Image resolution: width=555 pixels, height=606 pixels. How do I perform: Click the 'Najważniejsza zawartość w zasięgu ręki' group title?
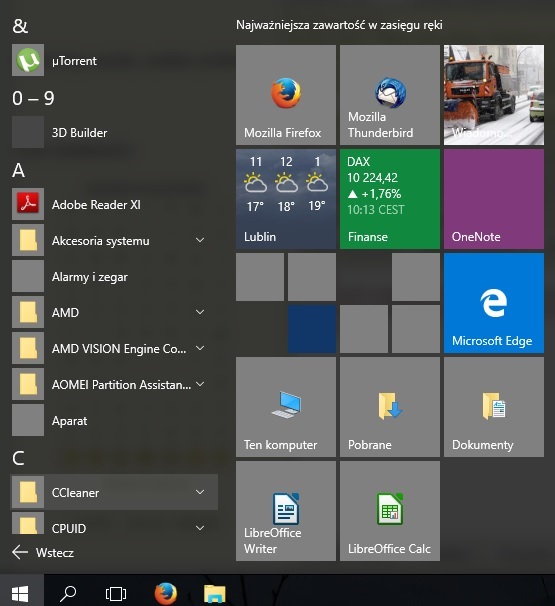pos(339,25)
